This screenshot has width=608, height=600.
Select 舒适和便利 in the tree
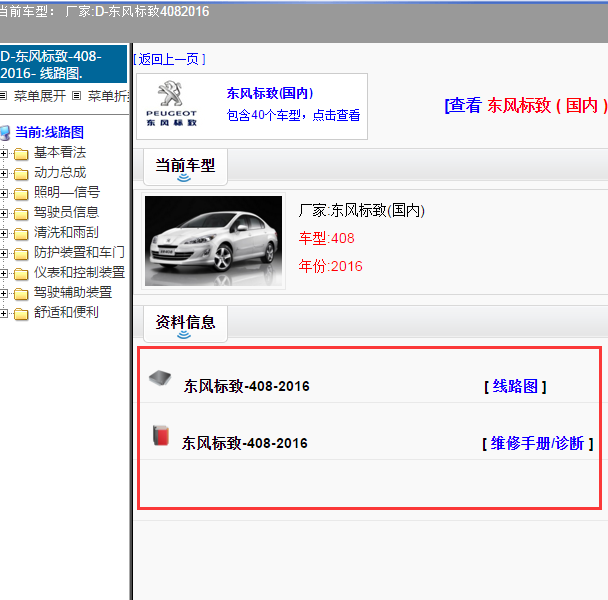66,313
